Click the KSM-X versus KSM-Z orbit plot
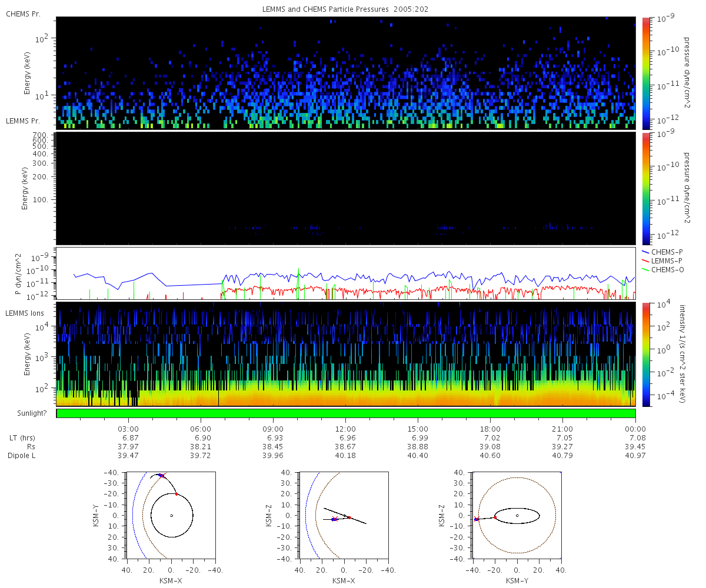Screen dimensions: 706x588 [x=344, y=515]
